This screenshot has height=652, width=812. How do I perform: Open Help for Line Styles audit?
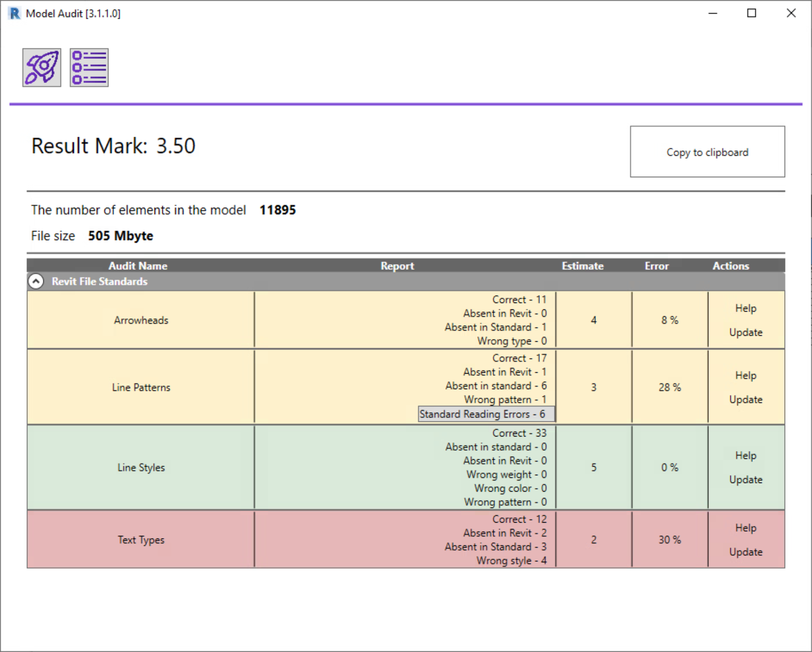click(x=745, y=456)
